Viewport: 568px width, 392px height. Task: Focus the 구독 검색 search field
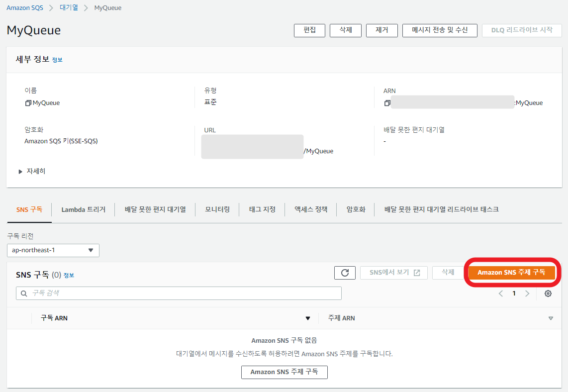pyautogui.click(x=179, y=294)
